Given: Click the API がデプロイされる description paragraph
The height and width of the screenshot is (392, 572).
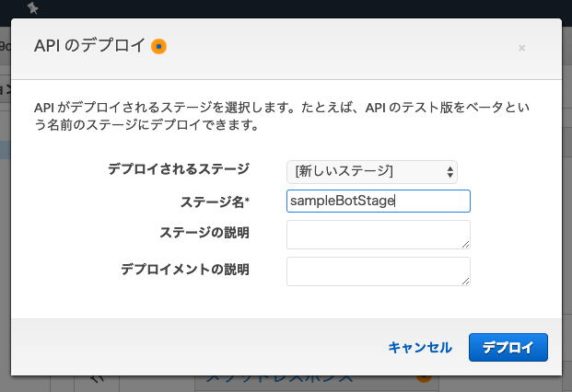Looking at the screenshot, I should click(282, 116).
